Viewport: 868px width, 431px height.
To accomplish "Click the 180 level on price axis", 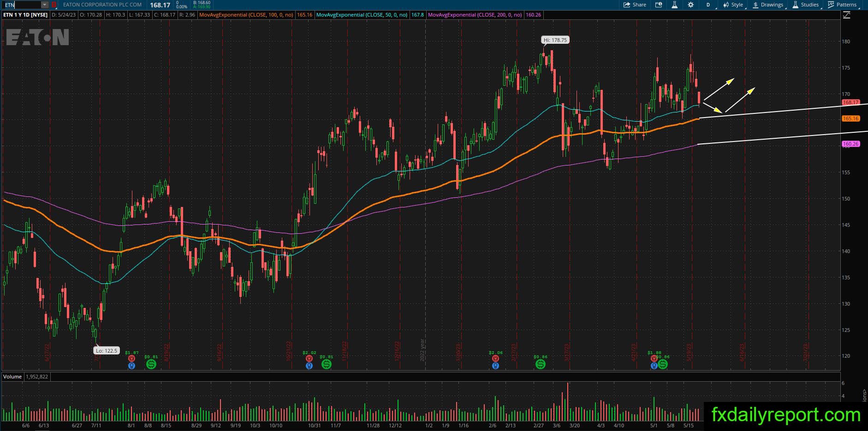I will [x=846, y=41].
